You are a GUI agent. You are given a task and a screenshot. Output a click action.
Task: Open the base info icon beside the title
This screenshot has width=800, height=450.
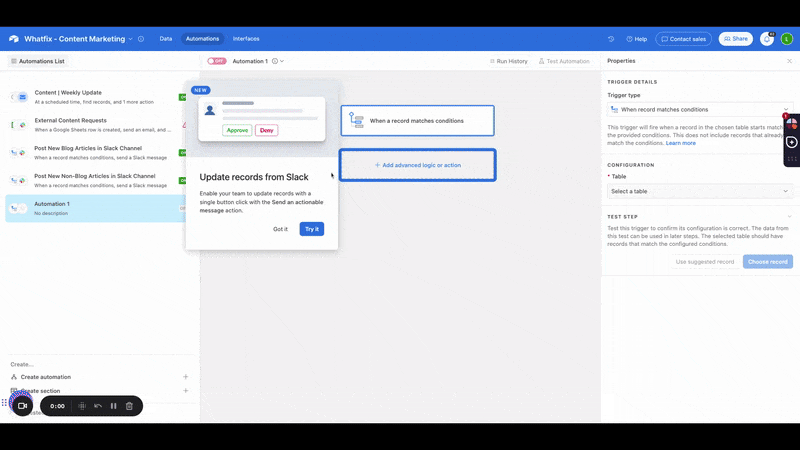141,39
